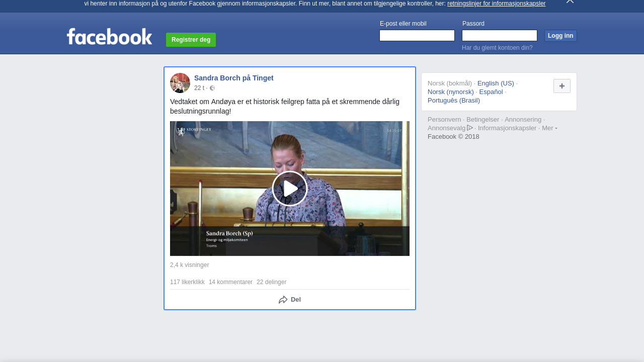Switch language to Português (Brasil)
644x362 pixels.
coord(454,101)
